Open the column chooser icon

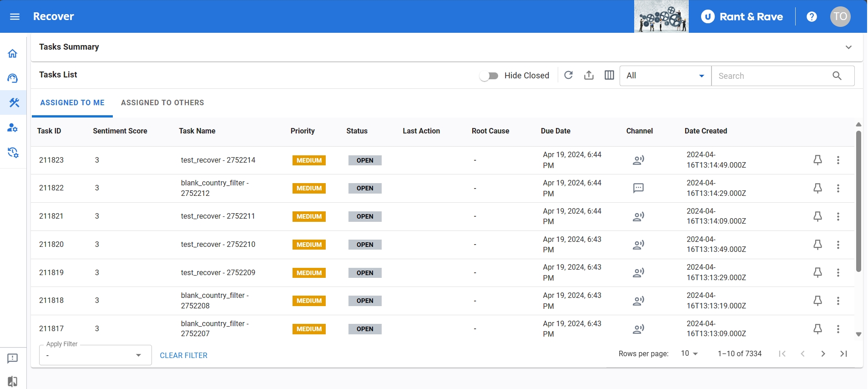(x=609, y=75)
